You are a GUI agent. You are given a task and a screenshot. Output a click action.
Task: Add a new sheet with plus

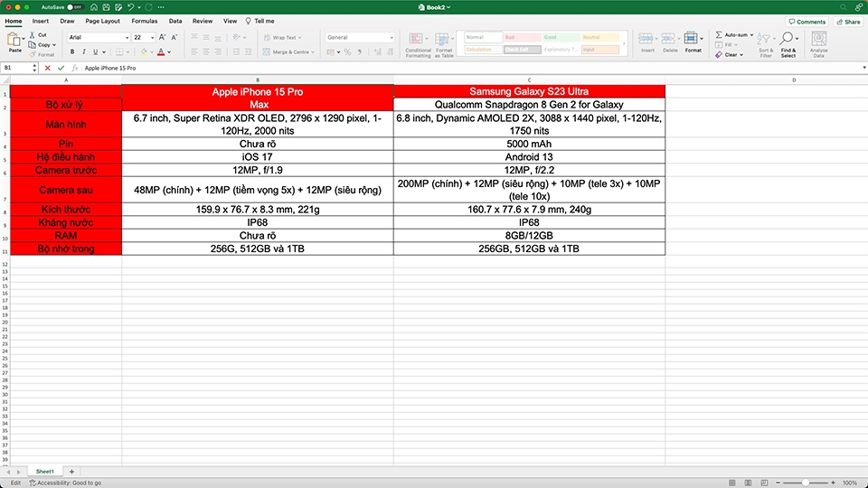click(x=71, y=472)
